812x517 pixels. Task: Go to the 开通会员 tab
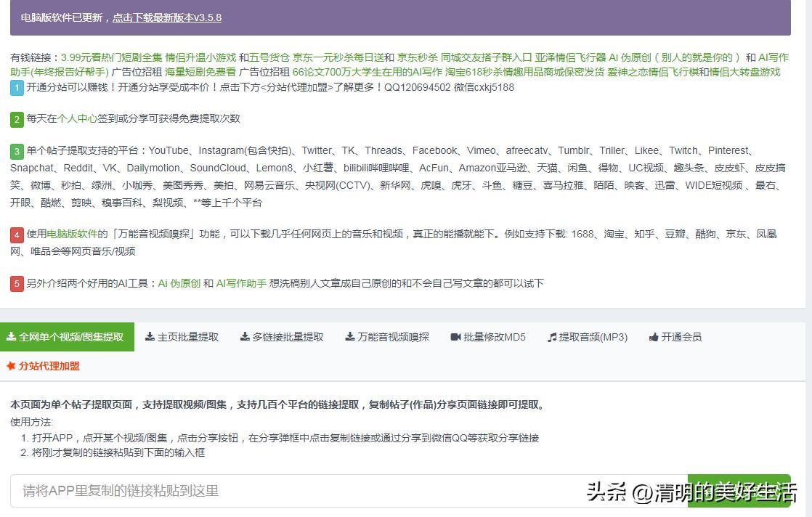pyautogui.click(x=675, y=337)
